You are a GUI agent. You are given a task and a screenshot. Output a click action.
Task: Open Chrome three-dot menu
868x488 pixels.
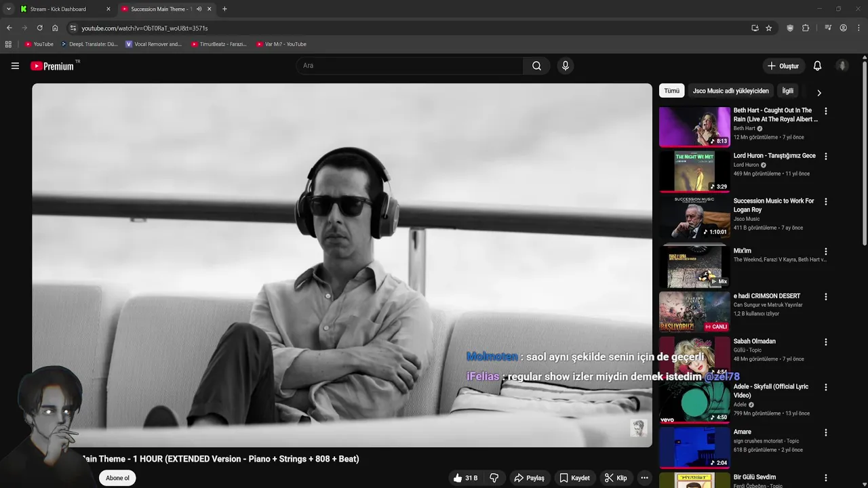859,28
